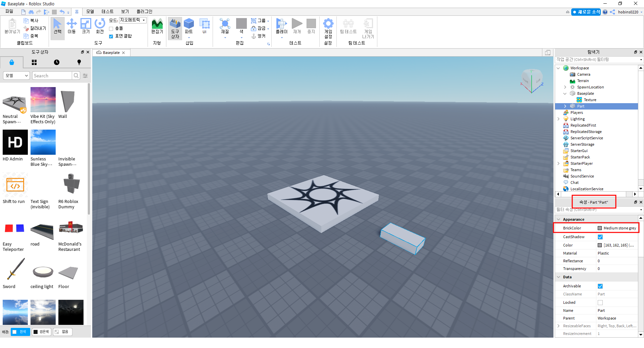Click the help question mark icon
Viewport: 644px width, 348px height.
(605, 12)
